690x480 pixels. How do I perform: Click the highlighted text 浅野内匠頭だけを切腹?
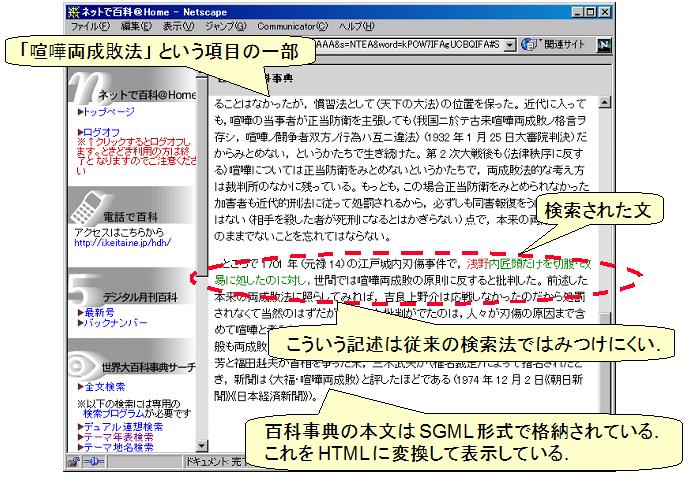click(521, 264)
